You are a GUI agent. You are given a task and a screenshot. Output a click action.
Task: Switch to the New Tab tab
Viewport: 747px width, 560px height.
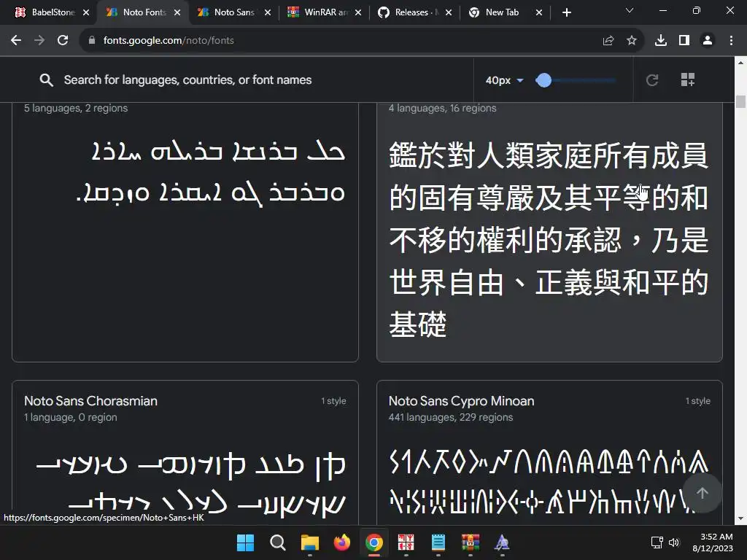point(505,12)
